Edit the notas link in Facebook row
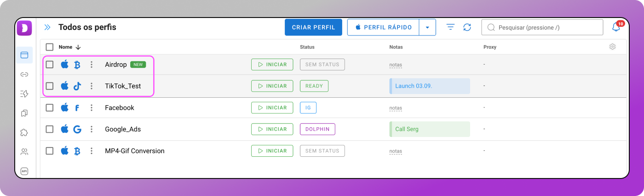The width and height of the screenshot is (644, 196). [396, 108]
